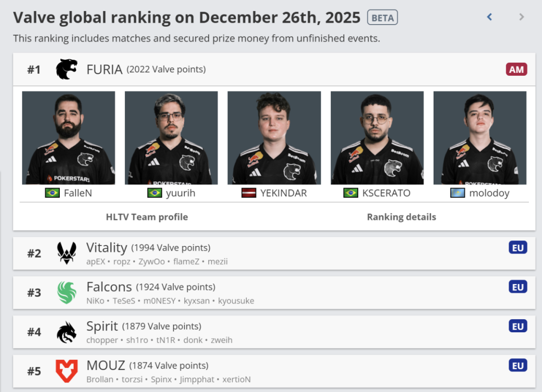Viewport: 542px width, 392px height.
Task: Click the EU region badge on Vitality
Action: click(x=517, y=247)
